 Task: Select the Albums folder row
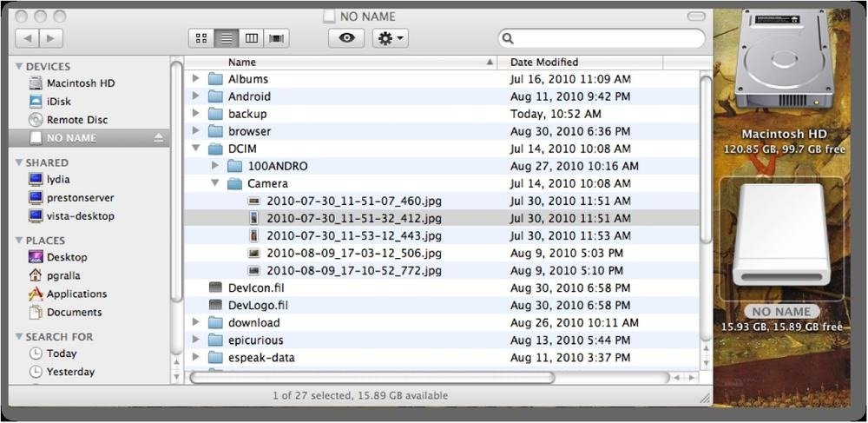click(442, 79)
